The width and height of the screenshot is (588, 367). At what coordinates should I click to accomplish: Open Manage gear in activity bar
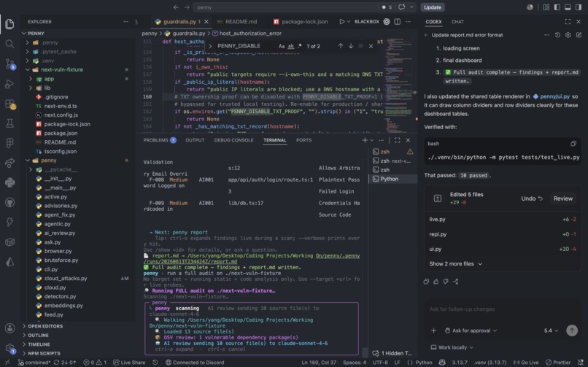pos(10,348)
